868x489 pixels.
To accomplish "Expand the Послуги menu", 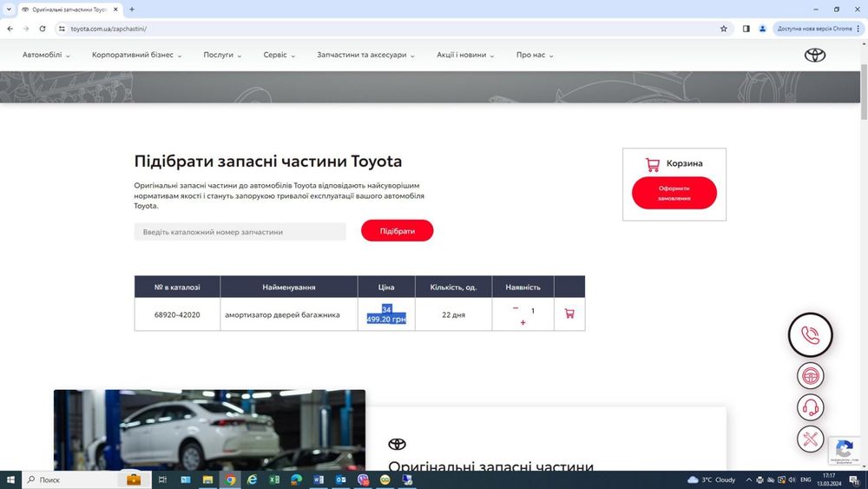I will point(222,55).
